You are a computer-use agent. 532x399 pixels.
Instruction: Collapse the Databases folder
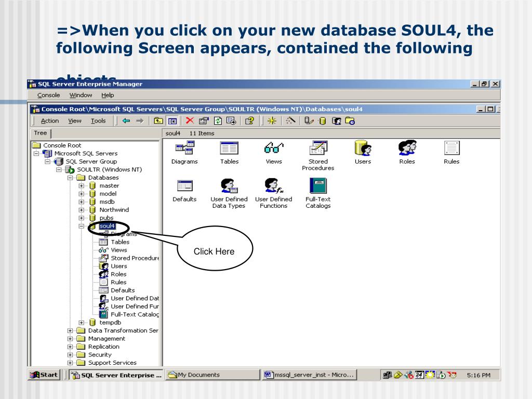tap(70, 178)
